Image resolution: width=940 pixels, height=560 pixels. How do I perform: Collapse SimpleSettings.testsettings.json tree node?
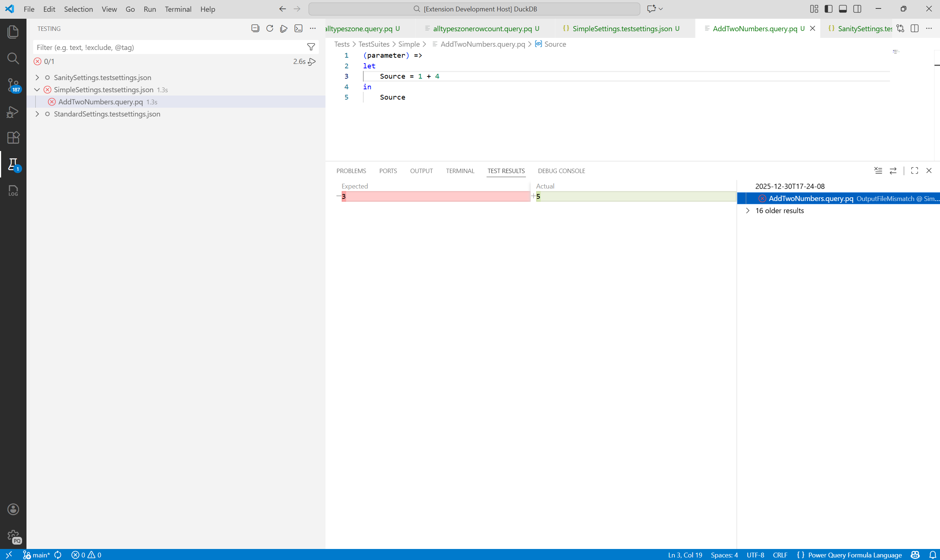pos(37,89)
